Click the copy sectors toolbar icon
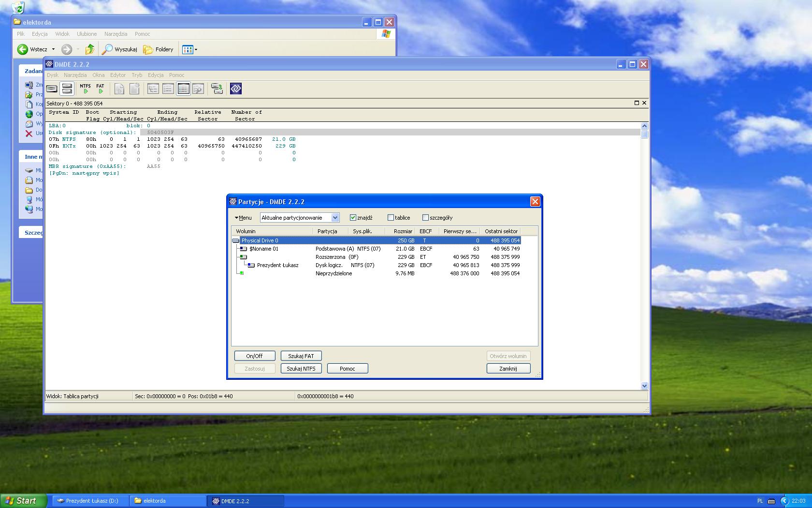Screen dimensions: 812x508 coord(217,89)
